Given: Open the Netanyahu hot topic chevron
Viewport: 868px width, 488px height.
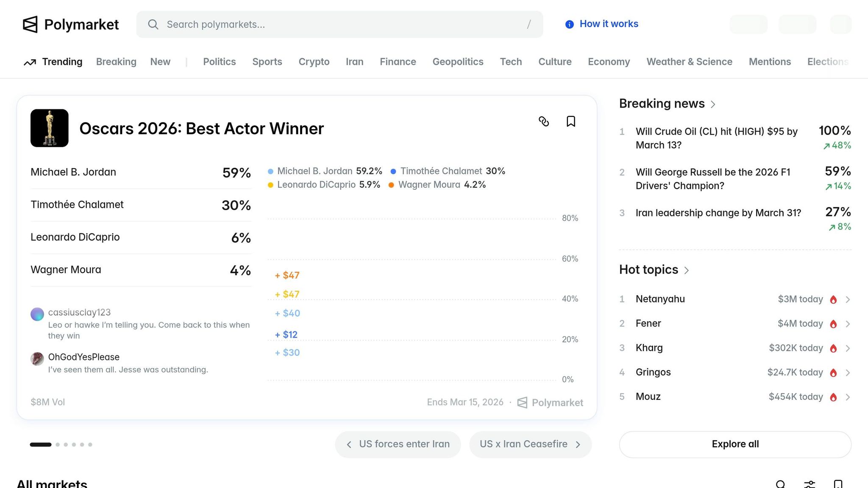Looking at the screenshot, I should pyautogui.click(x=848, y=299).
